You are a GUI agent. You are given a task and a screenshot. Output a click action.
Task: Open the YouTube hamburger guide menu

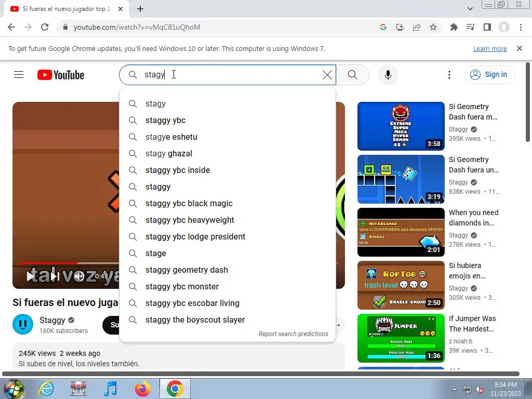coord(19,75)
